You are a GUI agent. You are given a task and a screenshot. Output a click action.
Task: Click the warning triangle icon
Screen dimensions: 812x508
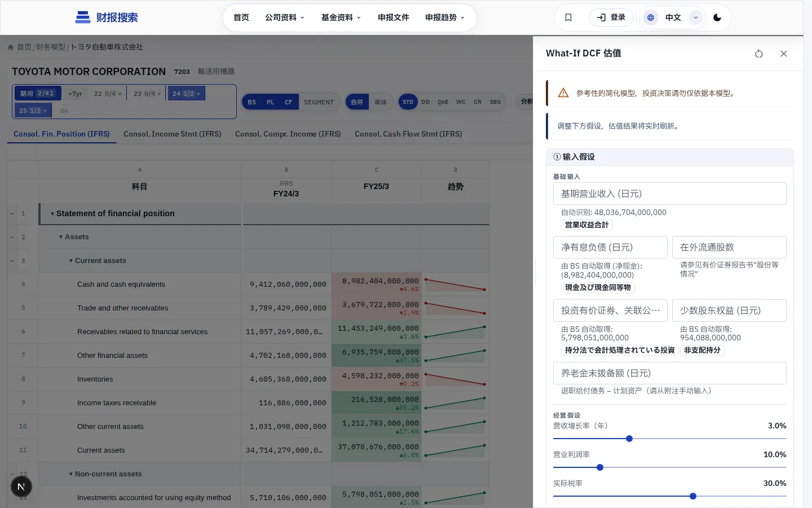point(563,93)
